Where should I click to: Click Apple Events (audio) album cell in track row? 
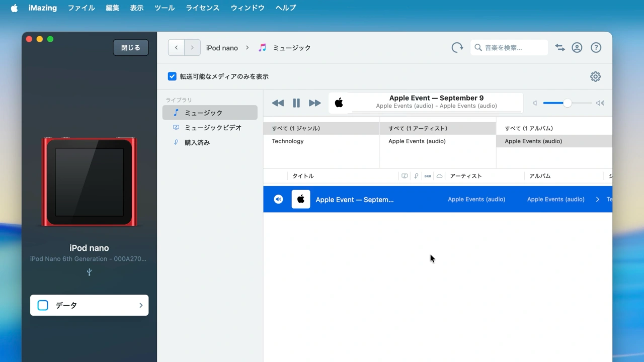pos(556,200)
